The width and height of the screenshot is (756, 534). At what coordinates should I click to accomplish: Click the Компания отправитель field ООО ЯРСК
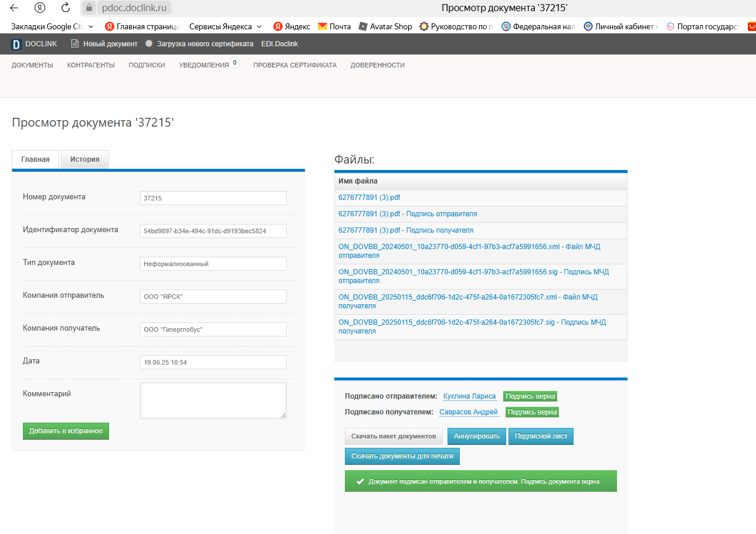213,297
